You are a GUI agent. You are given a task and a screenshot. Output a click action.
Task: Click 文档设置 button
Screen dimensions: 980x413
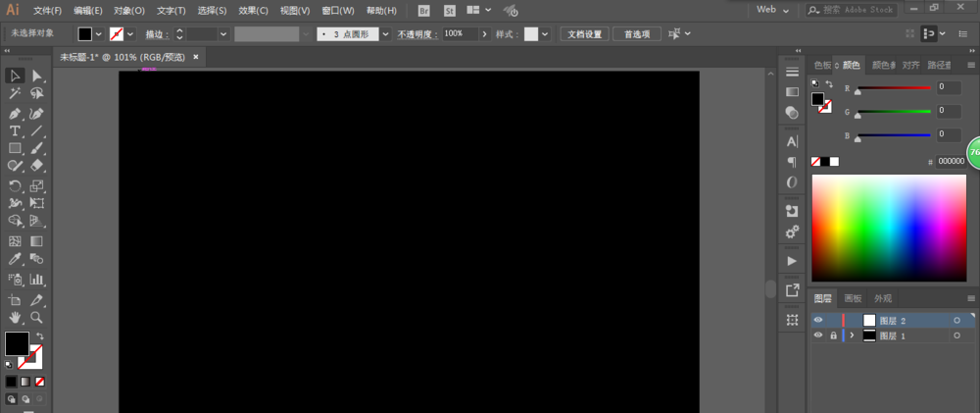coord(584,33)
